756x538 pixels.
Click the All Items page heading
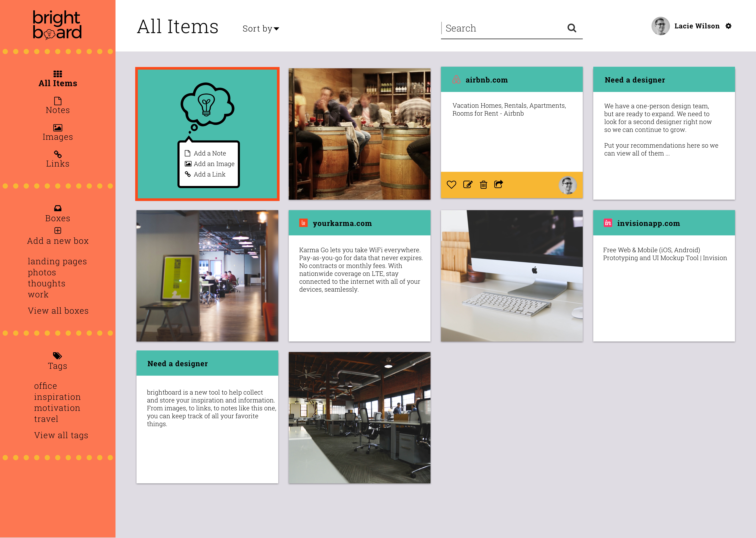(178, 27)
